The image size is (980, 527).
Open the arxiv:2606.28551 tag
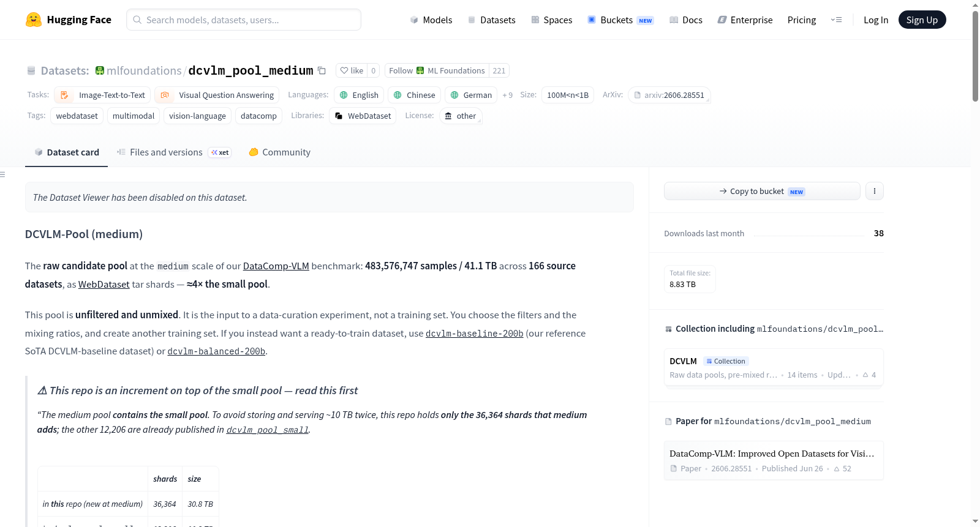click(669, 95)
